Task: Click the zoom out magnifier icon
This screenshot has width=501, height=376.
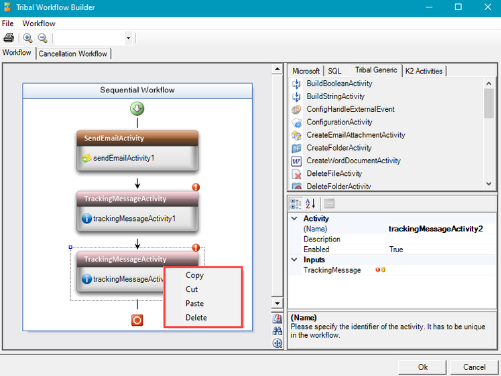Action: (x=43, y=38)
